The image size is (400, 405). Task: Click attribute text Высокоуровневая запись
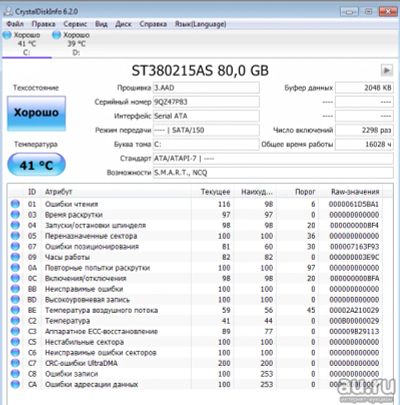coord(87,300)
